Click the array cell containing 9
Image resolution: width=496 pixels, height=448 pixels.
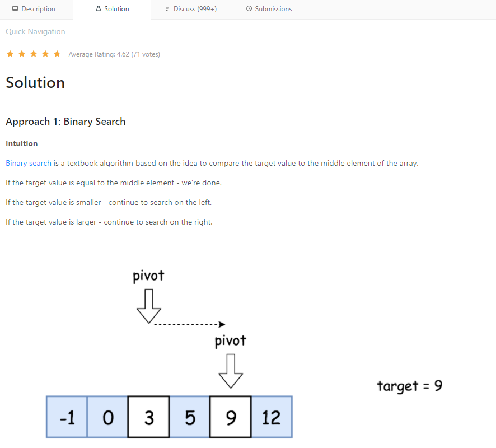tap(231, 417)
